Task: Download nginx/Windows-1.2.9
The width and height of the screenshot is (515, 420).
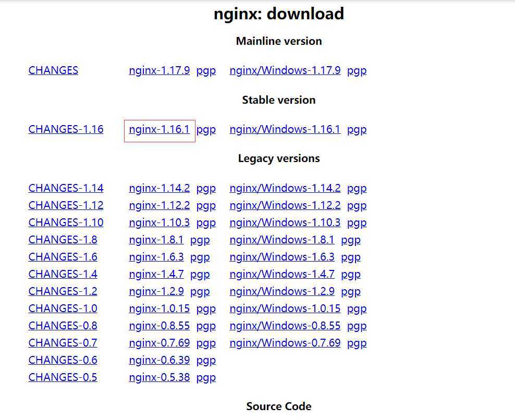Action: click(x=282, y=291)
